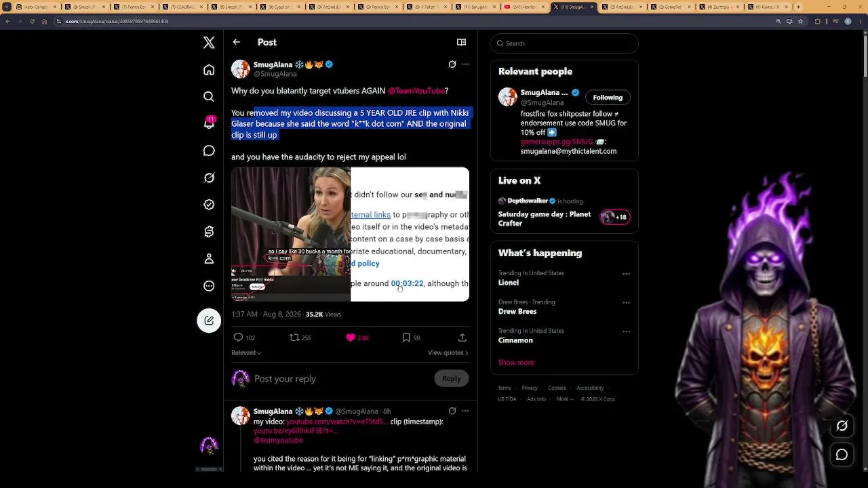Click the browser address bar URL
This screenshot has height=488, width=868.
coord(117,21)
